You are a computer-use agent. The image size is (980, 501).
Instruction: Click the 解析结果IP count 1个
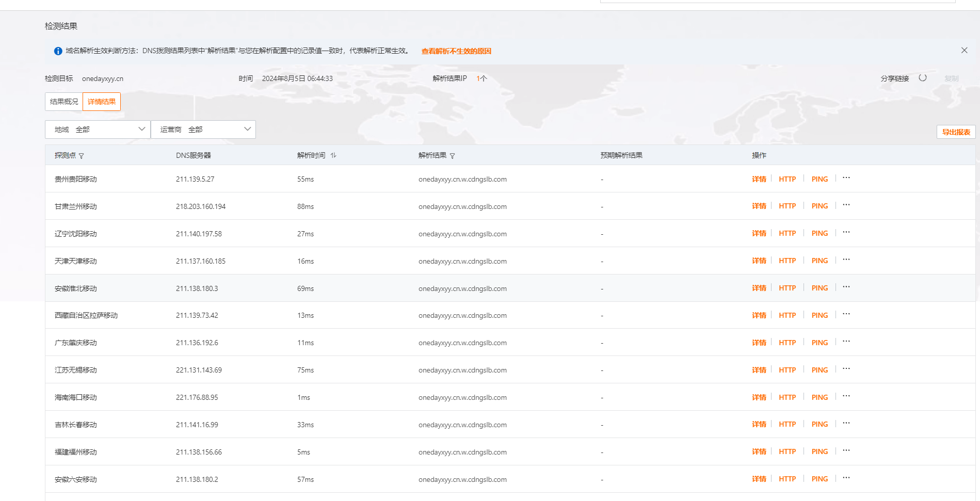(481, 78)
